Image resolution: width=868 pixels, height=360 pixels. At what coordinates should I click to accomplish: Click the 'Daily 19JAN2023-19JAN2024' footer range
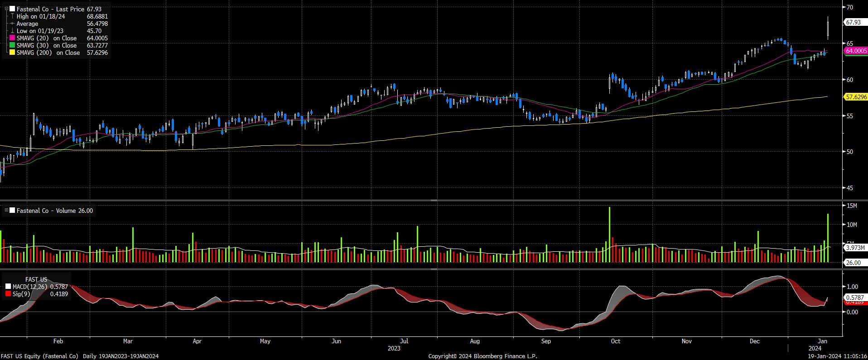point(121,356)
